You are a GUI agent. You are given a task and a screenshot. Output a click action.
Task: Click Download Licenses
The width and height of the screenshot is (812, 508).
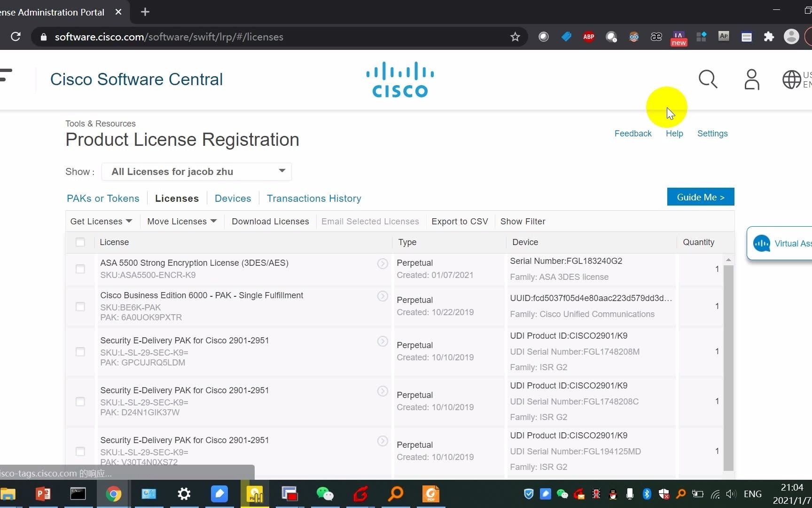tap(270, 222)
